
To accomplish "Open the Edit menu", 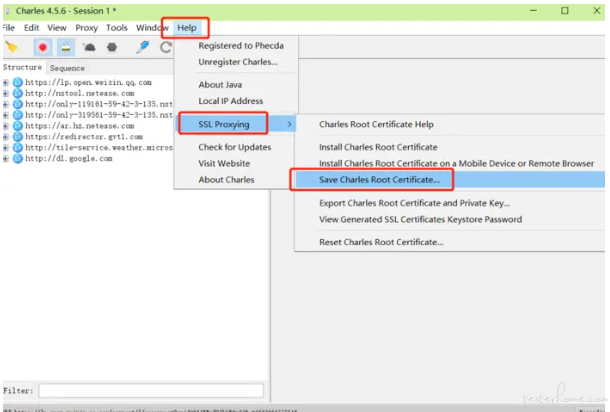I will (32, 28).
